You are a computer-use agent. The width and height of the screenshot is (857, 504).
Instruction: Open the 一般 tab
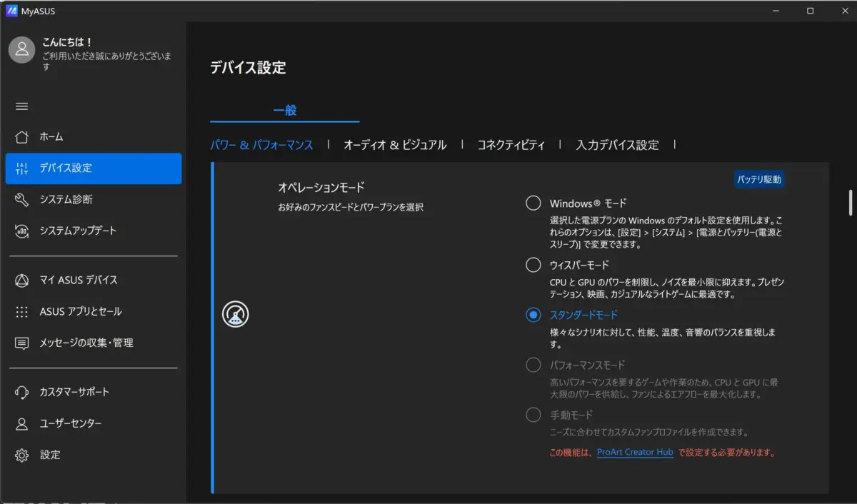click(x=285, y=111)
